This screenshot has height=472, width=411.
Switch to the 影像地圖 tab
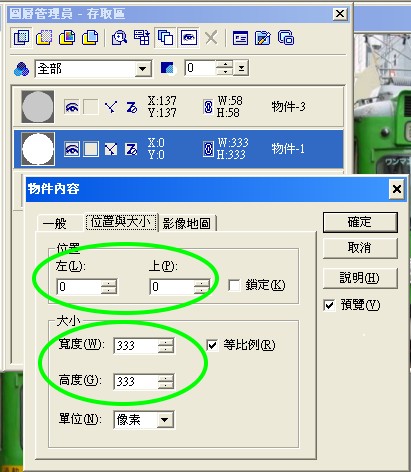pos(187,223)
